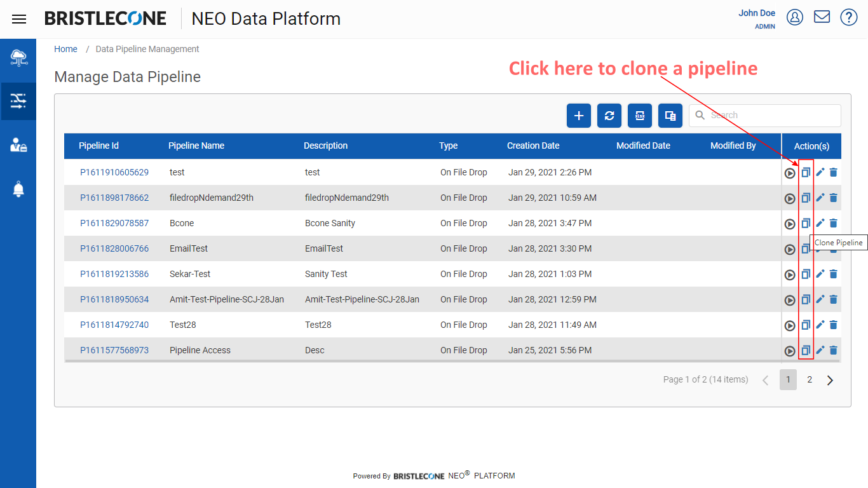
Task: Run the EmailTest pipeline
Action: [790, 249]
